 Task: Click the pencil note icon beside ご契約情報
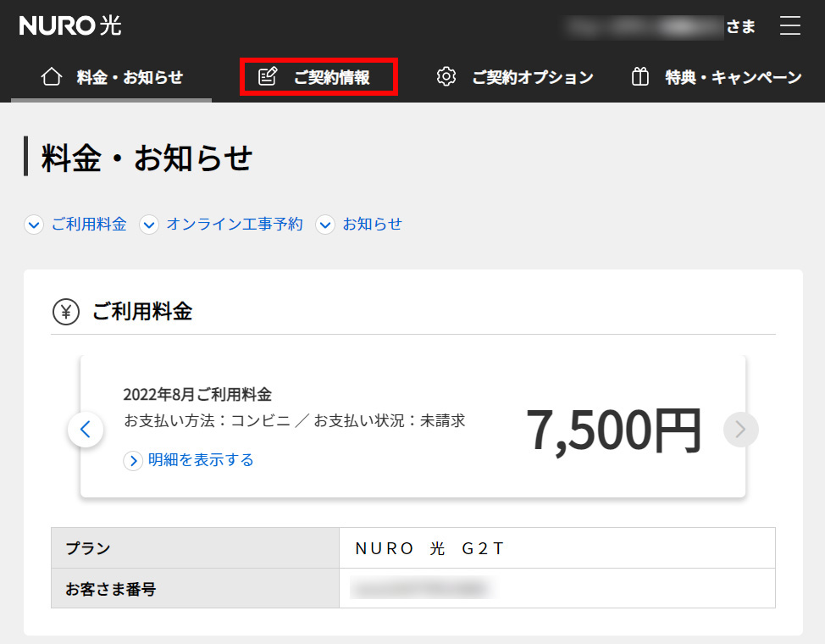coord(268,77)
